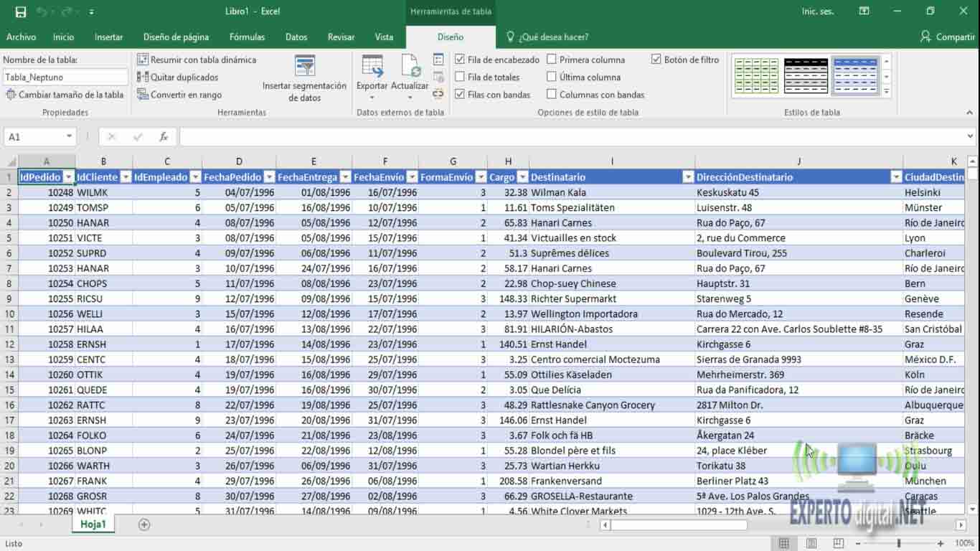Screen dimensions: 980x551
Task: Enable the Fila de totales checkbox
Action: [x=460, y=77]
